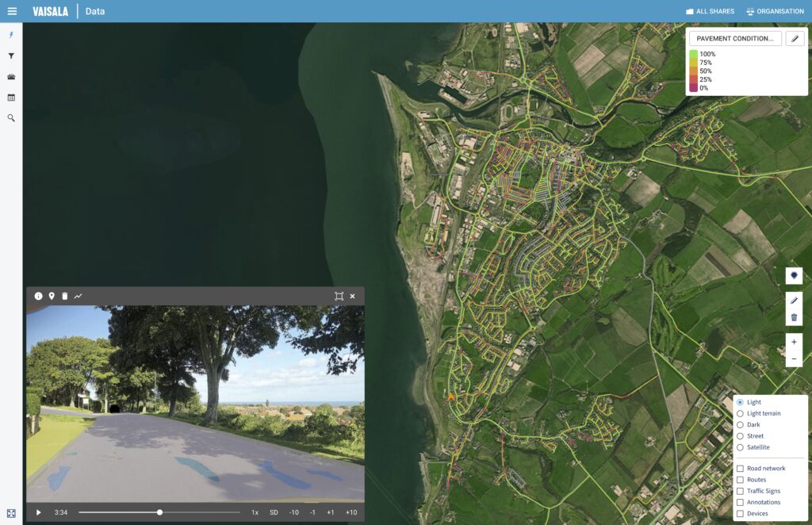Open the Pavement Condition layer dropdown

735,38
